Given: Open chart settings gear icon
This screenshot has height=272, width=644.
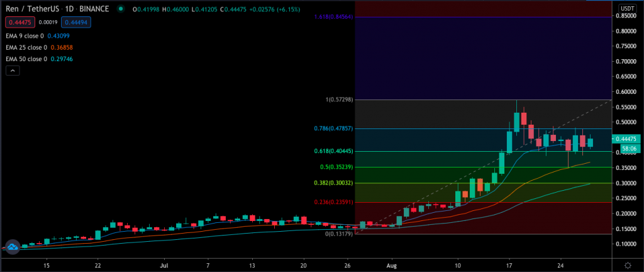Looking at the screenshot, I should point(628,266).
